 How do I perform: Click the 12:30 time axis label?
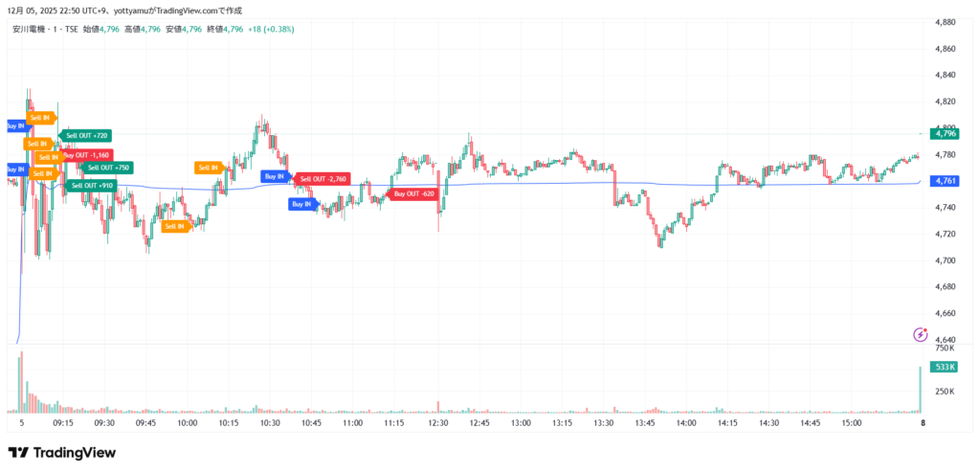coord(438,421)
